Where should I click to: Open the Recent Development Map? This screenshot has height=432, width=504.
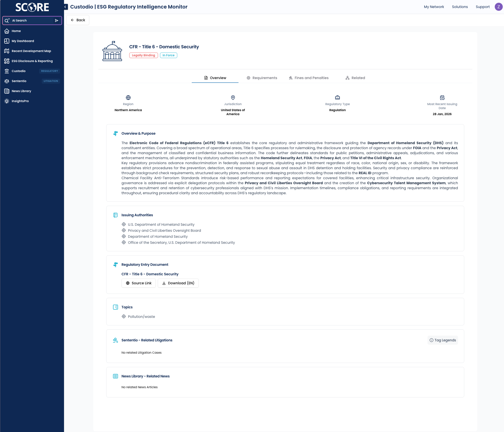coord(31,51)
